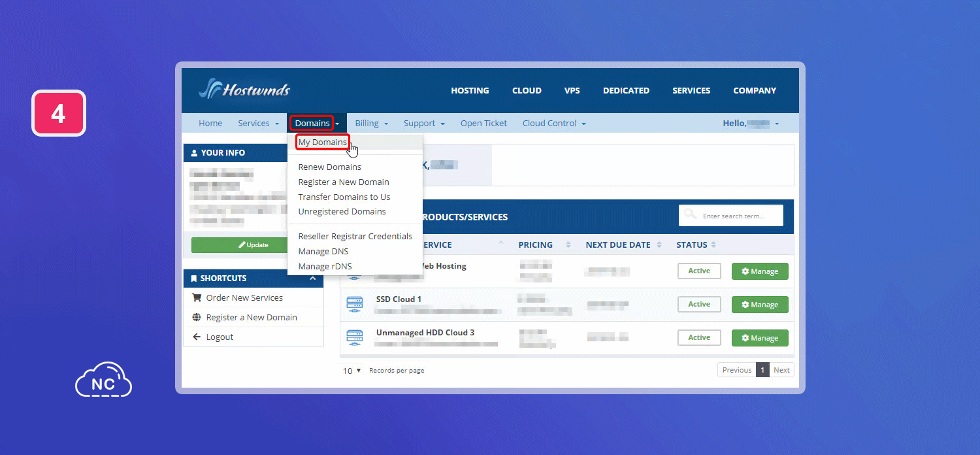The image size is (980, 455).
Task: Open the Open Ticket page
Action: [x=483, y=123]
